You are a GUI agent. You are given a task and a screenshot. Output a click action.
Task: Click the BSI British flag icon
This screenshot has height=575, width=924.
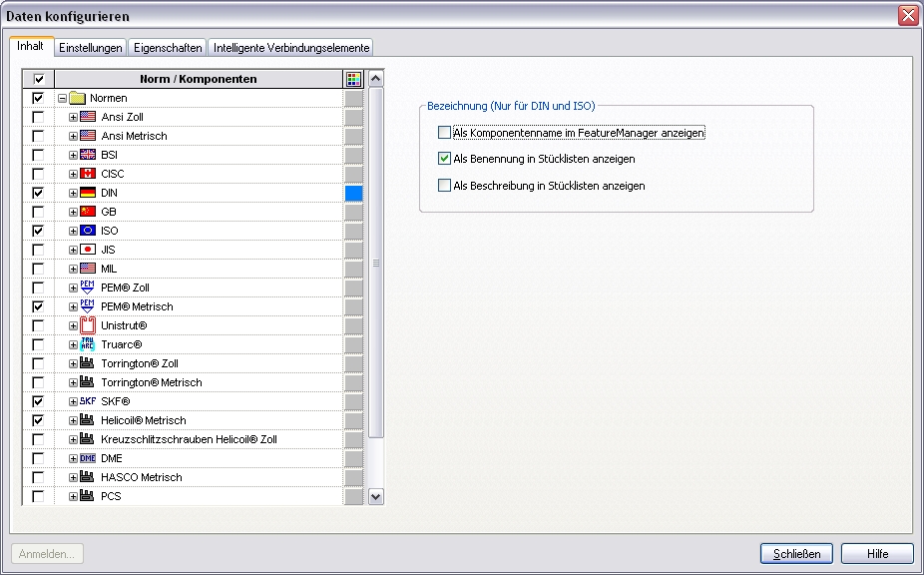[x=87, y=155]
